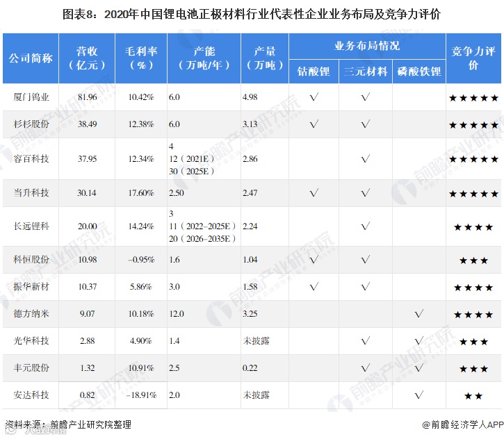Select company name 振华新材
Screen dimensions: 504x439
pyautogui.click(x=31, y=286)
